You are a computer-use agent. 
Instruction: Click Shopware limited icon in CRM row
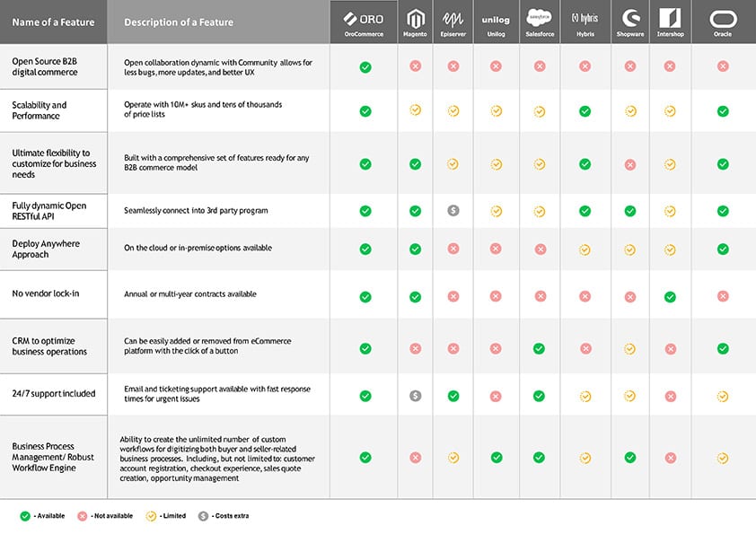click(x=629, y=349)
